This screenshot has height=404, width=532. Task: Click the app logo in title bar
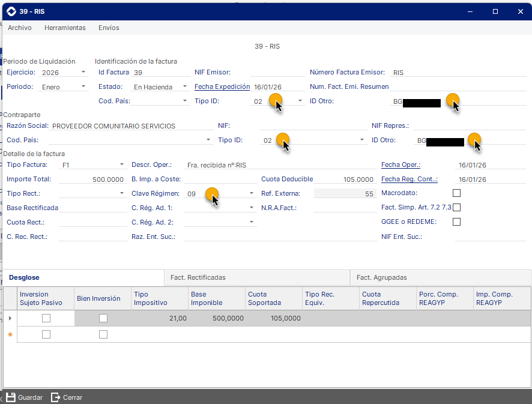click(x=11, y=11)
